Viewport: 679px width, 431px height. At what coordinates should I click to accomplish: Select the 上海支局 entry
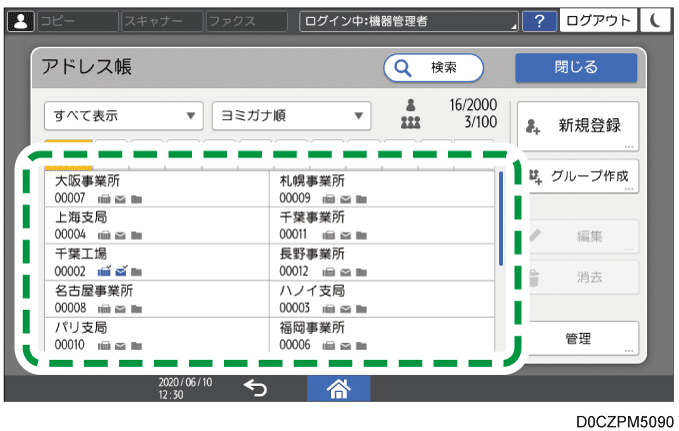157,225
